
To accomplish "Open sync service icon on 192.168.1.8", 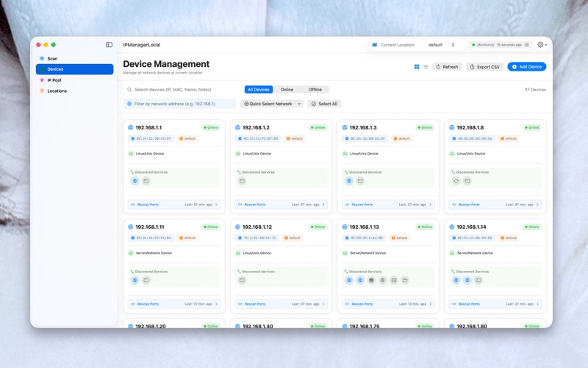I will pos(456,181).
